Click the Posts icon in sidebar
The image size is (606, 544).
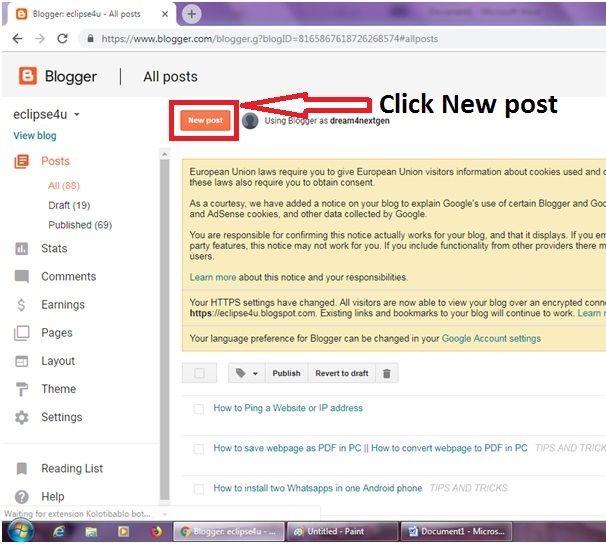point(22,161)
